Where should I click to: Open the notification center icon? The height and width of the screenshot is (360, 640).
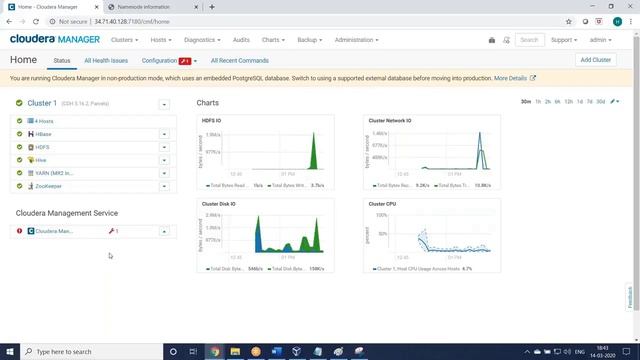627,351
